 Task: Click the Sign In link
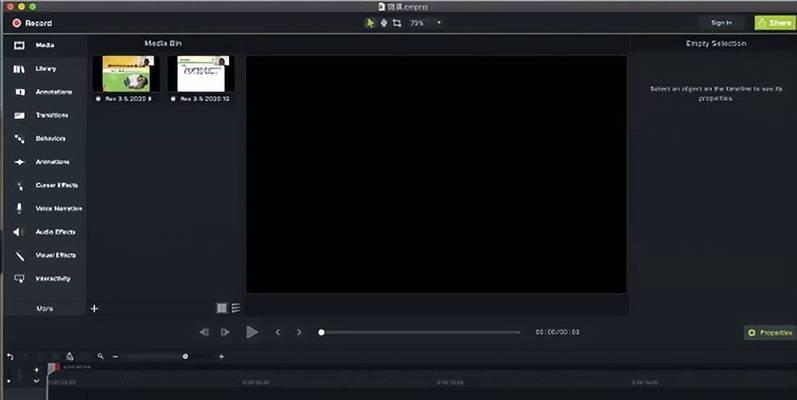[721, 23]
